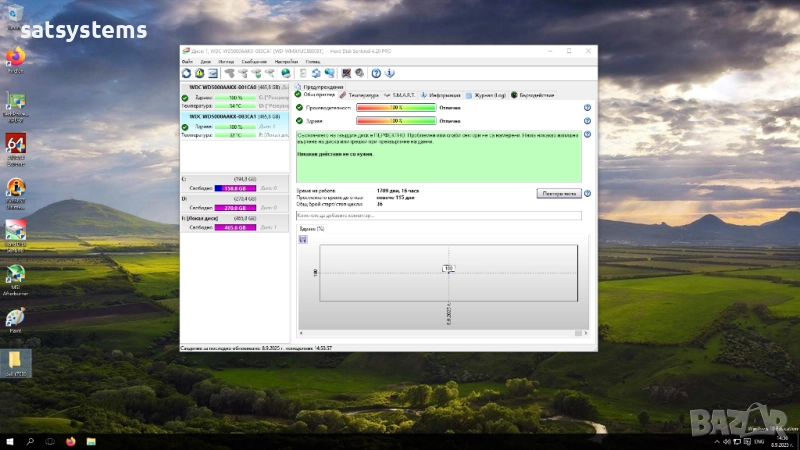Click the yellow warning toolbar icon
The width and height of the screenshot is (800, 450).
tap(200, 73)
